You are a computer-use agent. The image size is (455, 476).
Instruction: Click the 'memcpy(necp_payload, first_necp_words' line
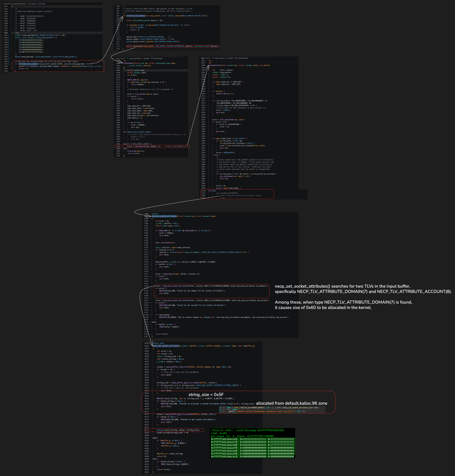click(x=46, y=57)
